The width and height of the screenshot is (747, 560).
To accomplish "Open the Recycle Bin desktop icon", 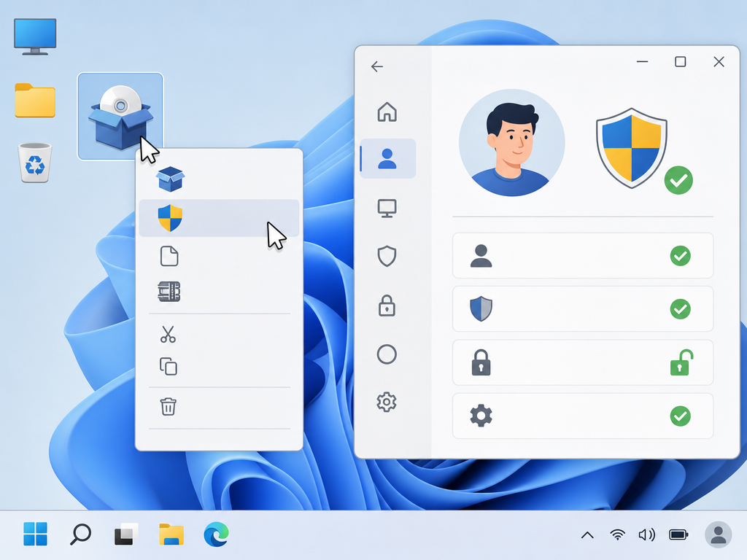I will pos(35,163).
